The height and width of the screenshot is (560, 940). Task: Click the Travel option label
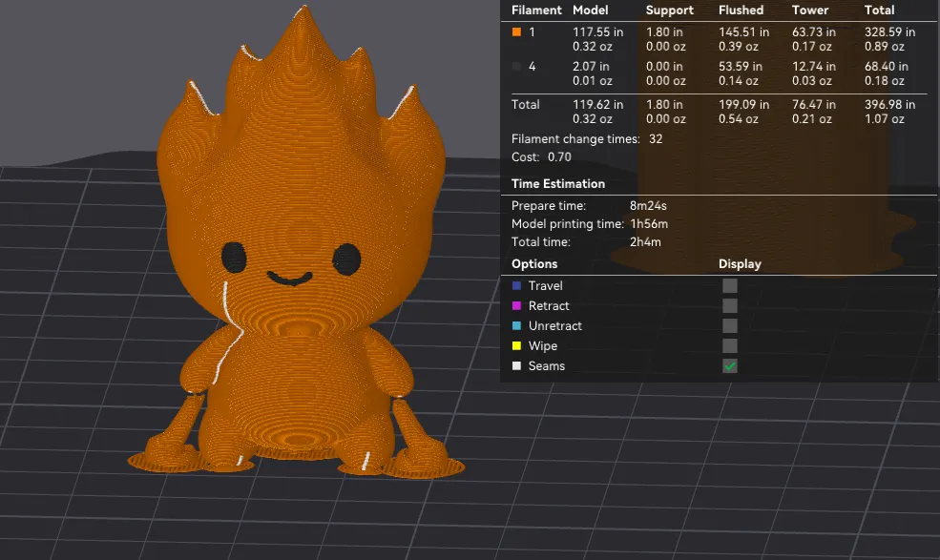(x=545, y=286)
